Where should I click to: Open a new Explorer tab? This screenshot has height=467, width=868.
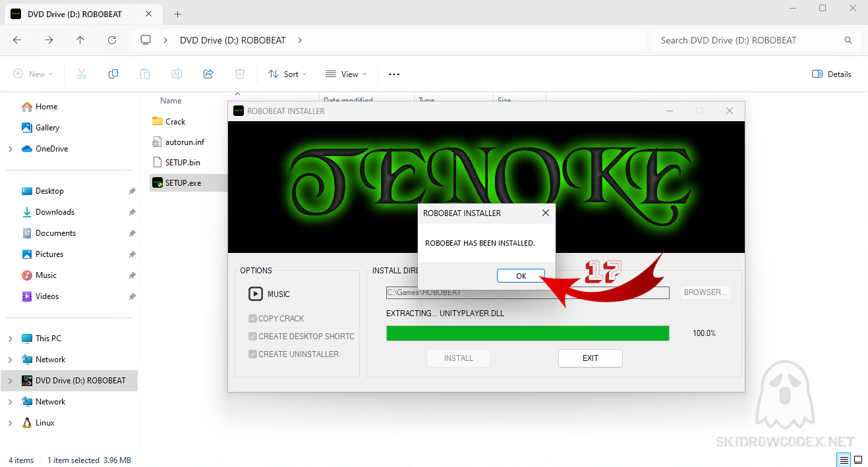(x=177, y=14)
